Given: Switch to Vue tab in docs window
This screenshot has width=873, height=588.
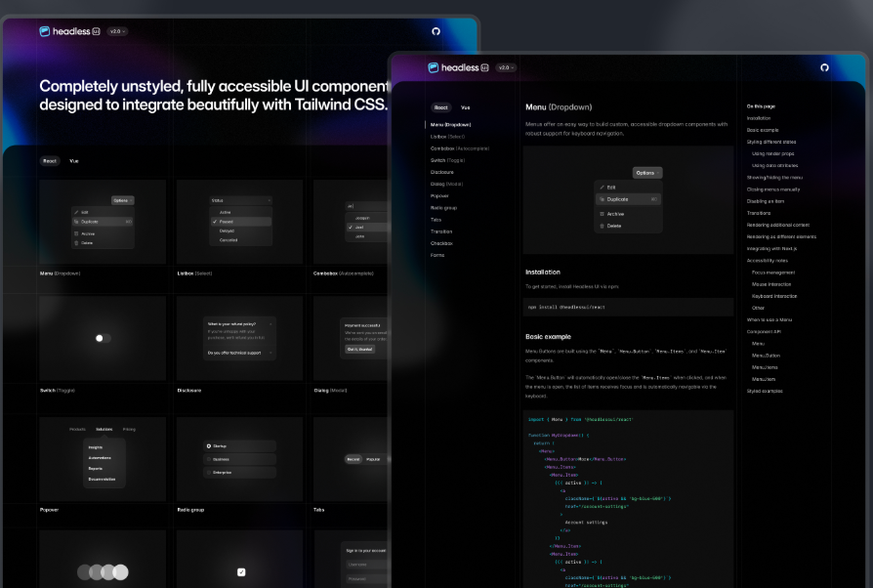Looking at the screenshot, I should (466, 107).
